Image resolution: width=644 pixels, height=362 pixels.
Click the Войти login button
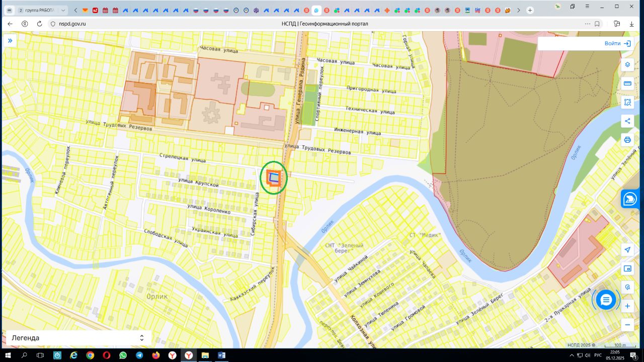coord(617,44)
